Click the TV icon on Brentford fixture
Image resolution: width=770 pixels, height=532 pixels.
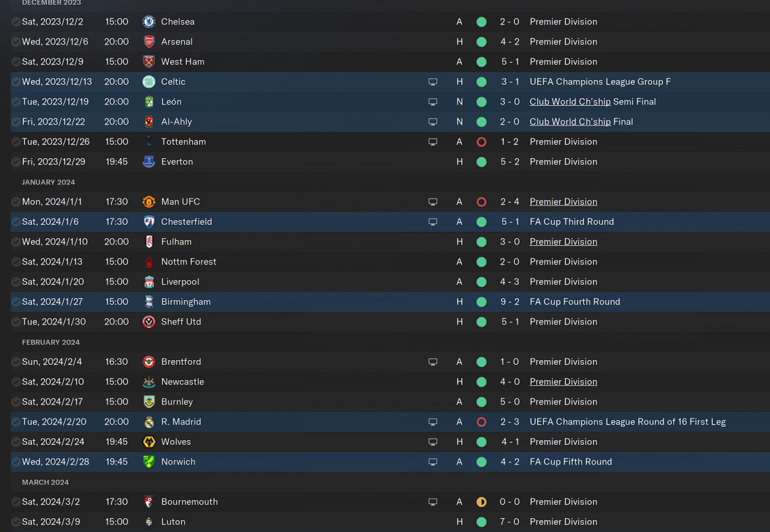click(433, 362)
